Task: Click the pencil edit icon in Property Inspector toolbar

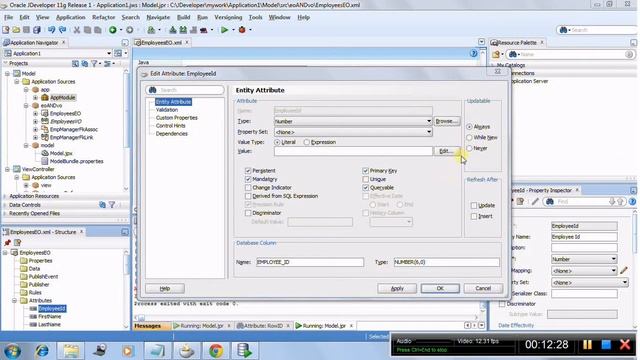Action: click(x=535, y=202)
